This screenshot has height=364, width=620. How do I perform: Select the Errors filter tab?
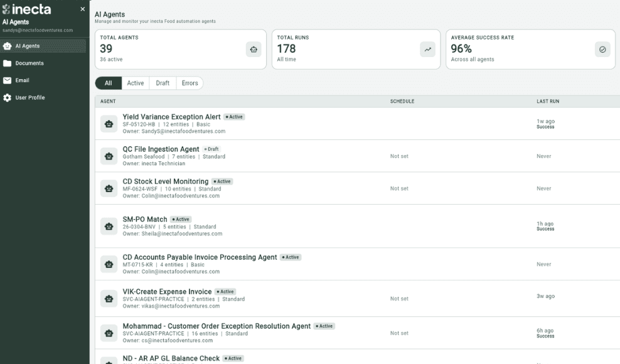click(190, 83)
